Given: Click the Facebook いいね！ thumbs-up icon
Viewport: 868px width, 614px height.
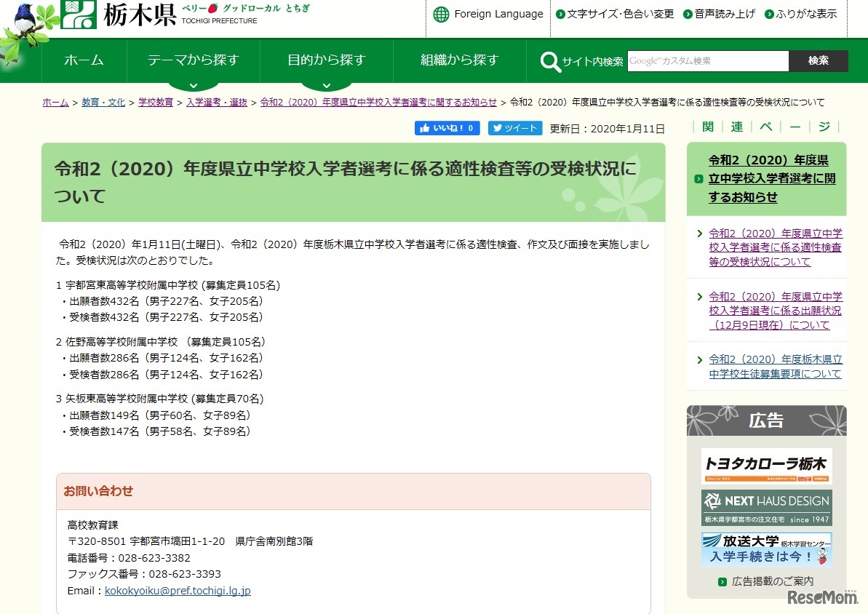Looking at the screenshot, I should [x=426, y=128].
